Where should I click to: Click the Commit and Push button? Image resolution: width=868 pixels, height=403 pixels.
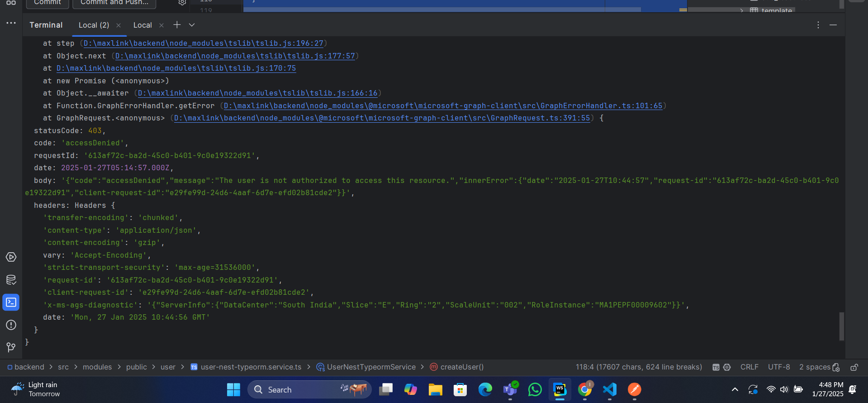coord(114,3)
